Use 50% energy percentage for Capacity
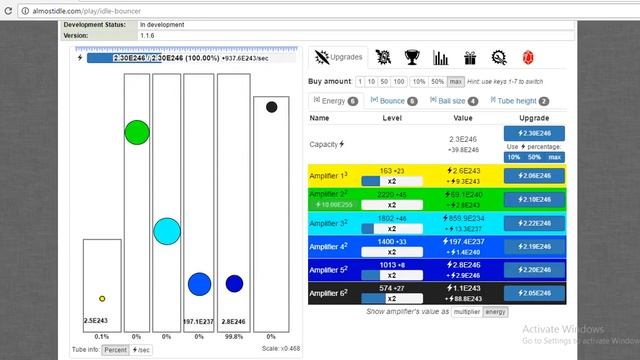The height and width of the screenshot is (360, 640). [534, 157]
